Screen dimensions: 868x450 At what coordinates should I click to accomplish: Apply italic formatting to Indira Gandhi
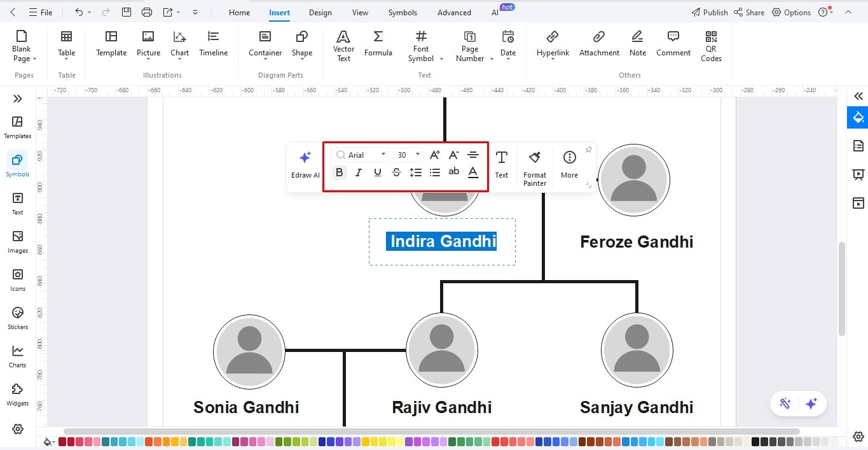coord(358,172)
